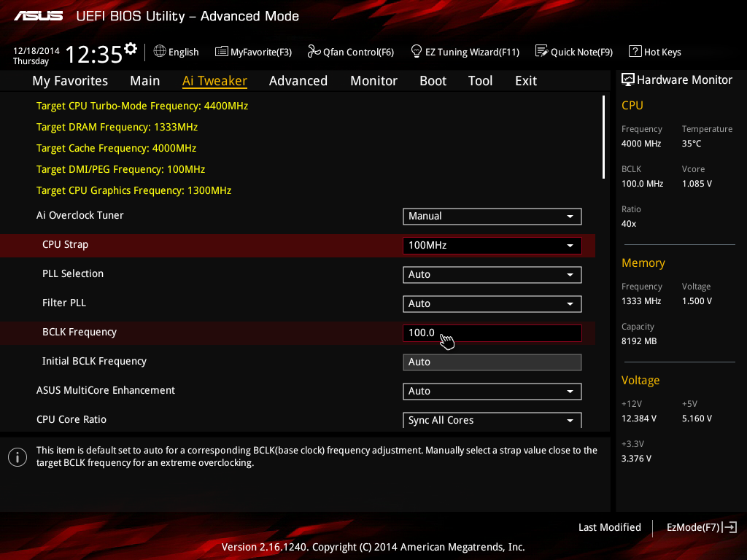Select the Initial BCLK Frequency label
The width and height of the screenshot is (747, 560).
click(94, 361)
